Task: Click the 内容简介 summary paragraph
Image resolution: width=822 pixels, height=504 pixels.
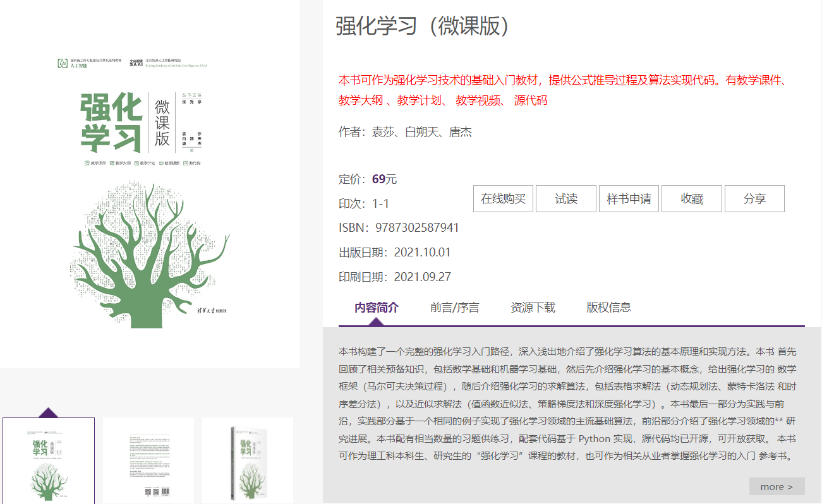Action: (x=567, y=403)
